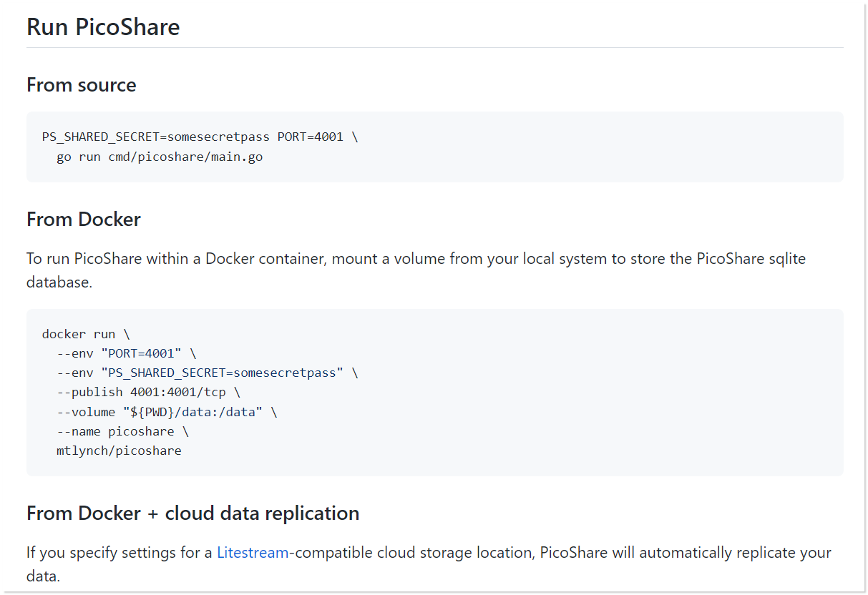Click the --env "PORT=4001" line

[x=126, y=353]
